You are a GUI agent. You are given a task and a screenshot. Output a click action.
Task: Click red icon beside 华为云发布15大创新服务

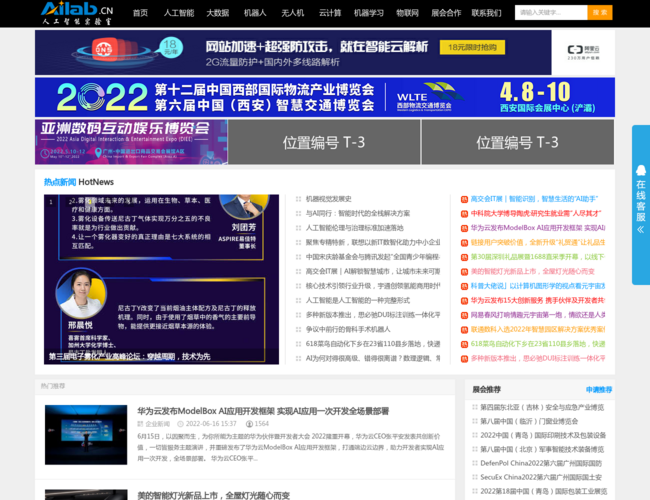pos(464,301)
